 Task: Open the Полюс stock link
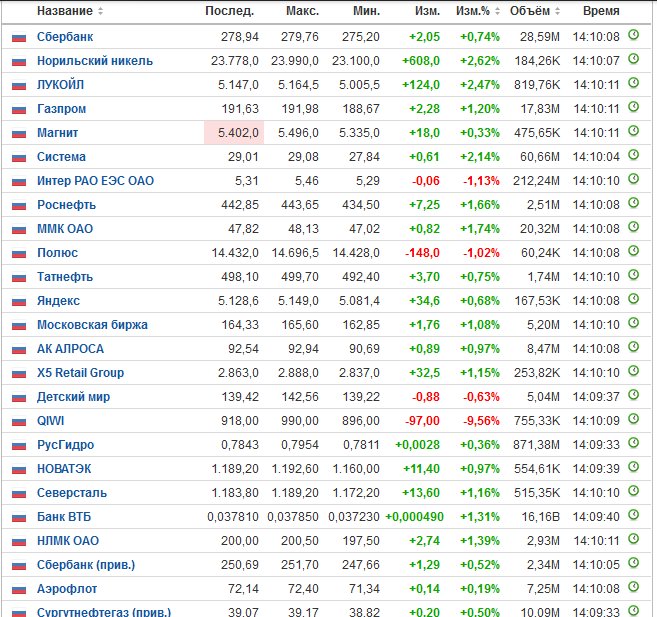[x=57, y=253]
